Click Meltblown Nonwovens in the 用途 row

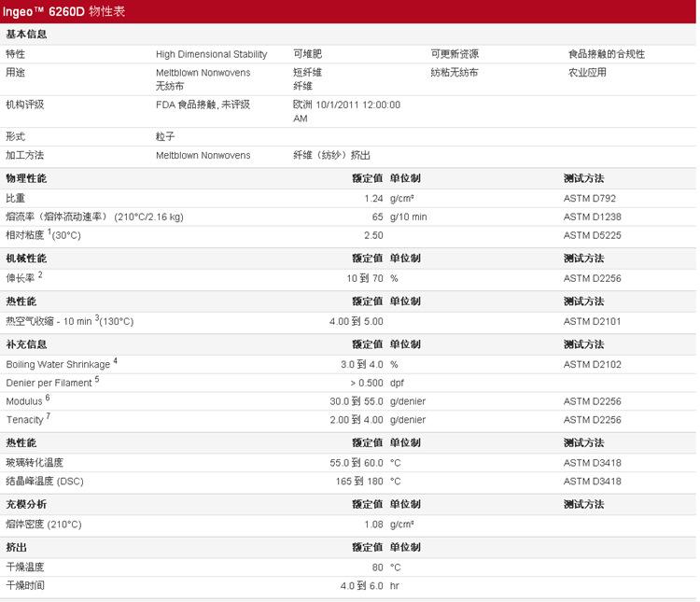click(x=203, y=73)
